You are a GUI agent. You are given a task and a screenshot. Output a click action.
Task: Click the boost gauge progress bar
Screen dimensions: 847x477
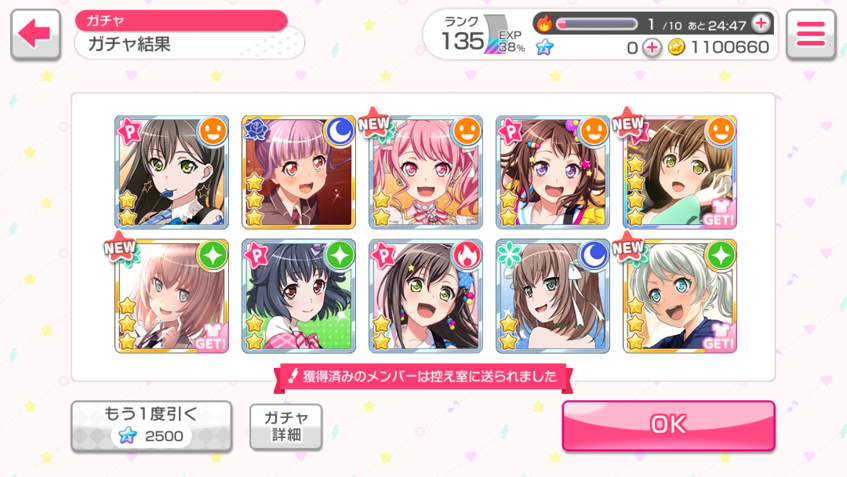click(597, 24)
